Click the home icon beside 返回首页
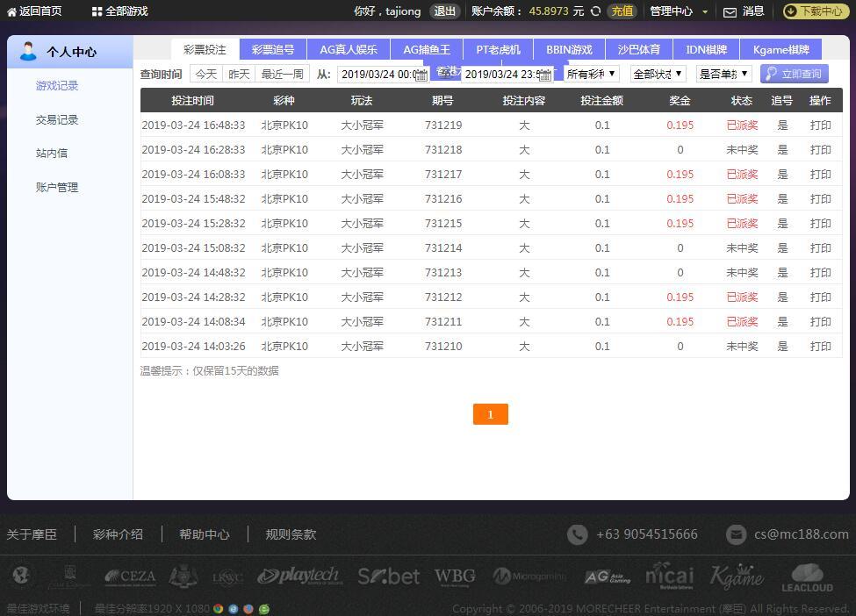The height and width of the screenshot is (616, 856). point(11,11)
